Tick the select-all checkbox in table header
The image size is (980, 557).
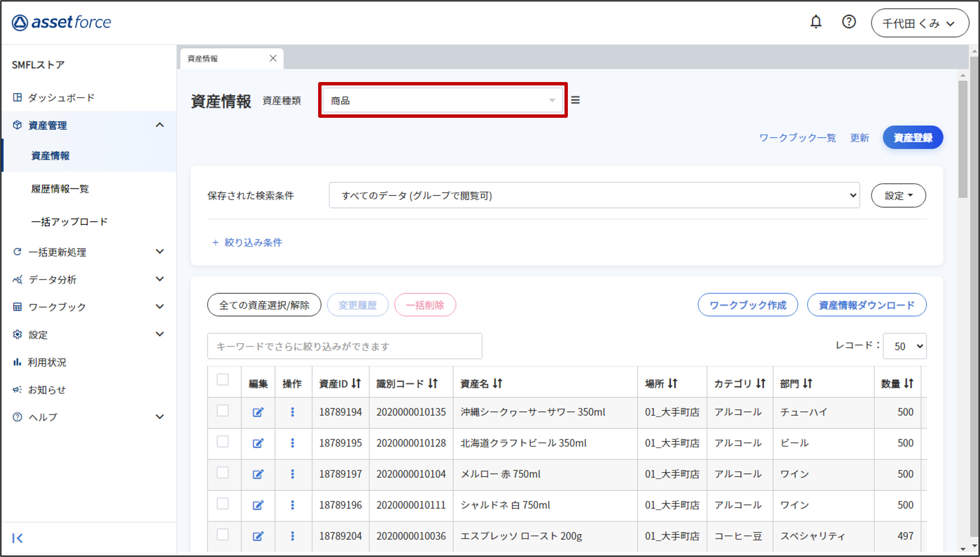[223, 379]
